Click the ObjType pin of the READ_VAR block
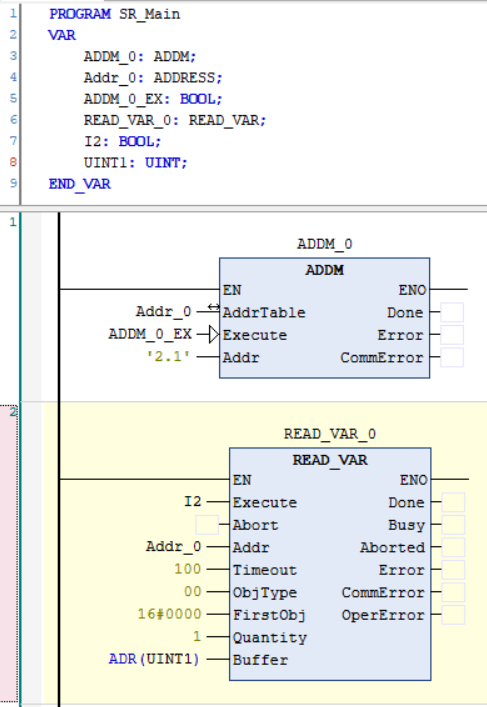The width and height of the screenshot is (487, 707). tap(265, 593)
